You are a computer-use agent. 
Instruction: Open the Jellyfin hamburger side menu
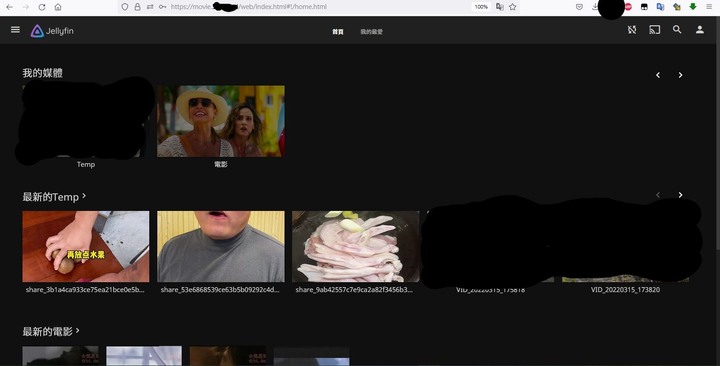coord(15,30)
